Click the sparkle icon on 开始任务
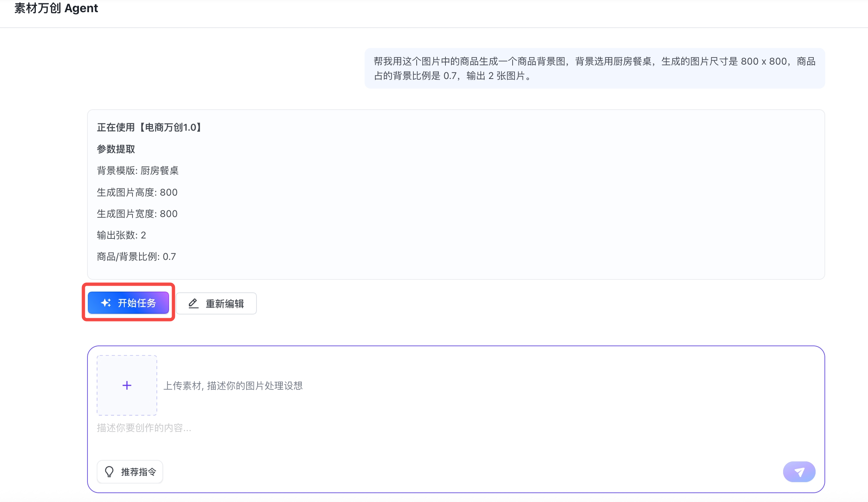868x502 pixels. pos(106,303)
